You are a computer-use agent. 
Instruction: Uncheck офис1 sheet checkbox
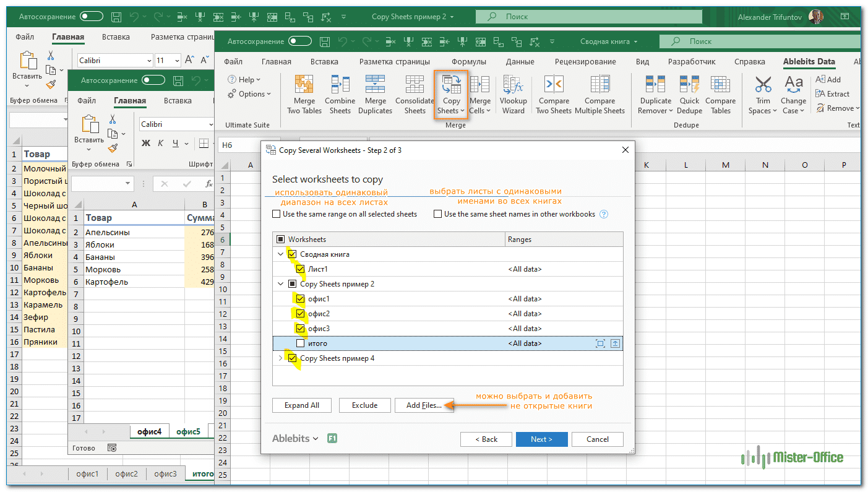pyautogui.click(x=301, y=299)
